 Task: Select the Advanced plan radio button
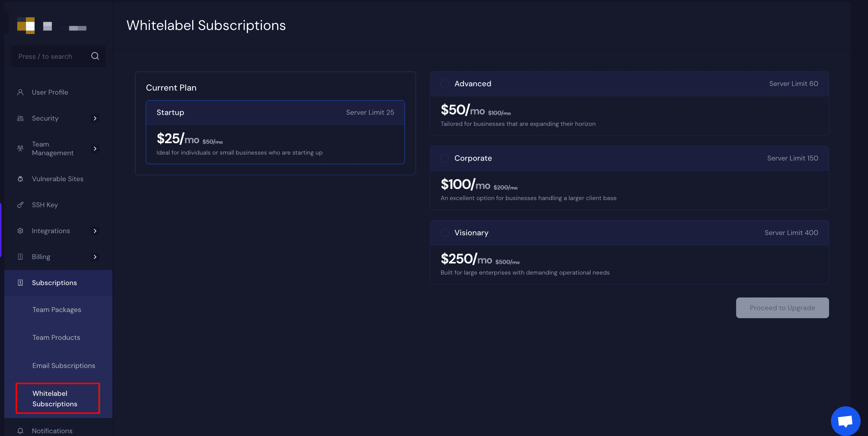coord(445,84)
